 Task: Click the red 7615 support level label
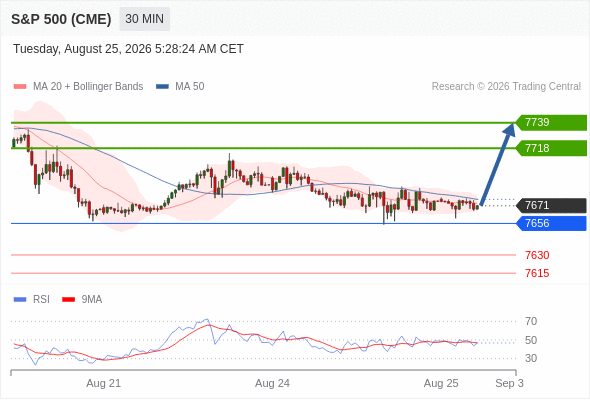click(x=537, y=274)
